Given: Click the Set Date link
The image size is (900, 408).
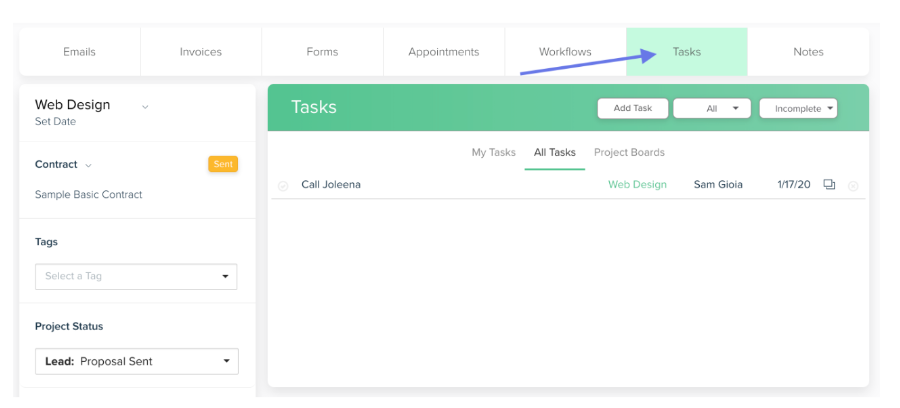Looking at the screenshot, I should [x=55, y=122].
